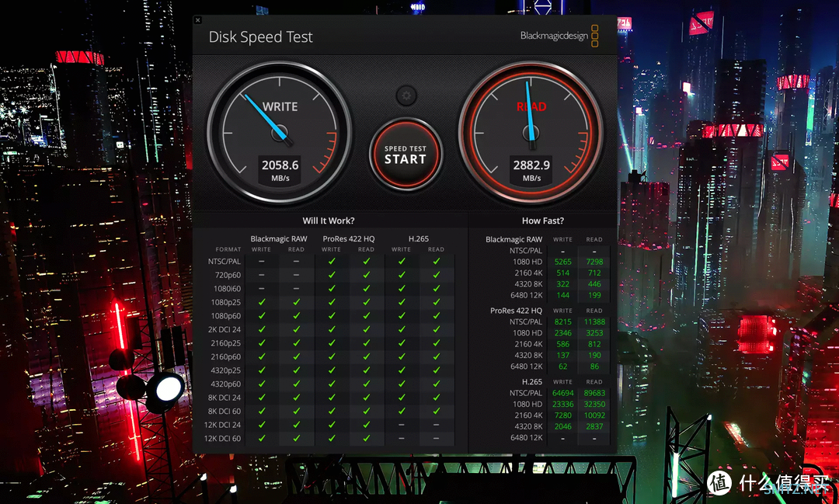Click the SPEED TEST START button
This screenshot has height=504, width=839.
(406, 155)
